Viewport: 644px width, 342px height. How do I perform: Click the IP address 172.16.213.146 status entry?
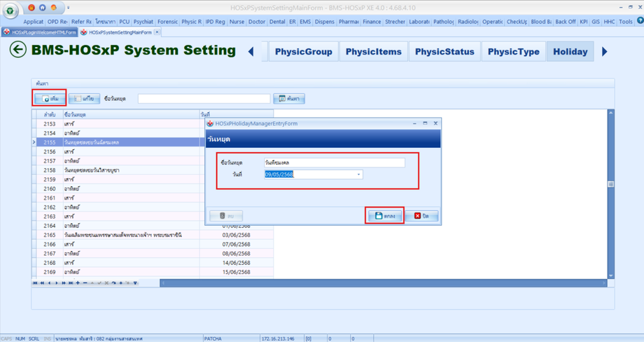coord(278,338)
